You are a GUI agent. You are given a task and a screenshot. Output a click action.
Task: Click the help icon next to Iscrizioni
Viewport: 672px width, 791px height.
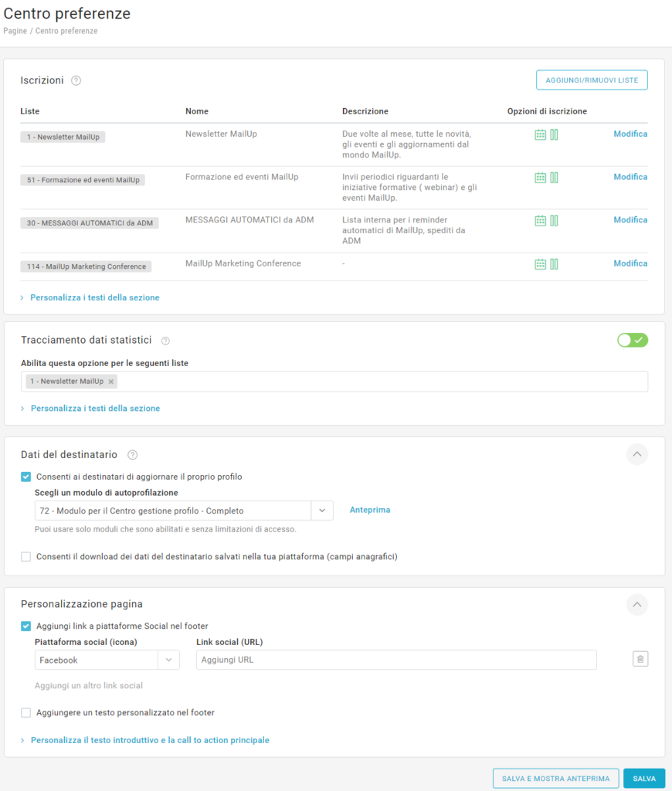[x=76, y=80]
